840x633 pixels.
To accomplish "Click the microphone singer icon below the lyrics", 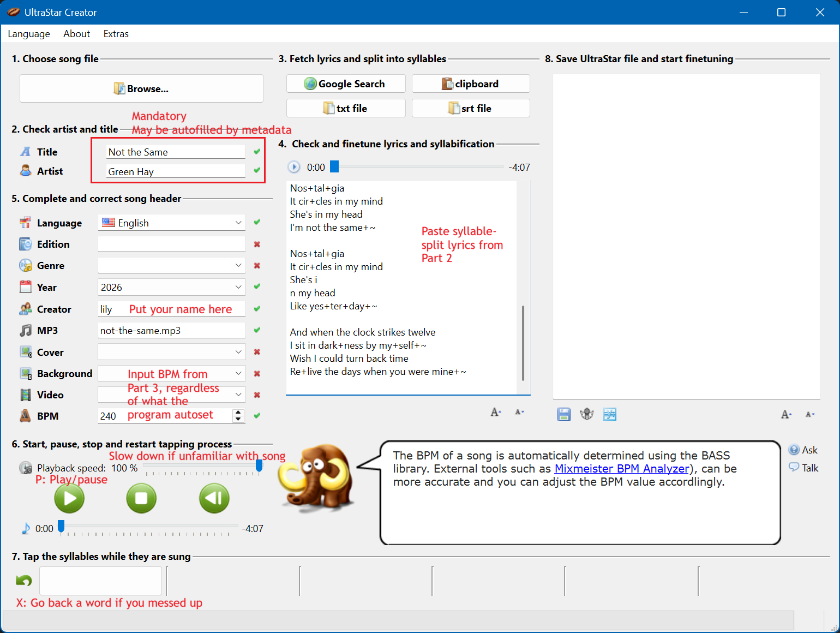I will [x=587, y=414].
